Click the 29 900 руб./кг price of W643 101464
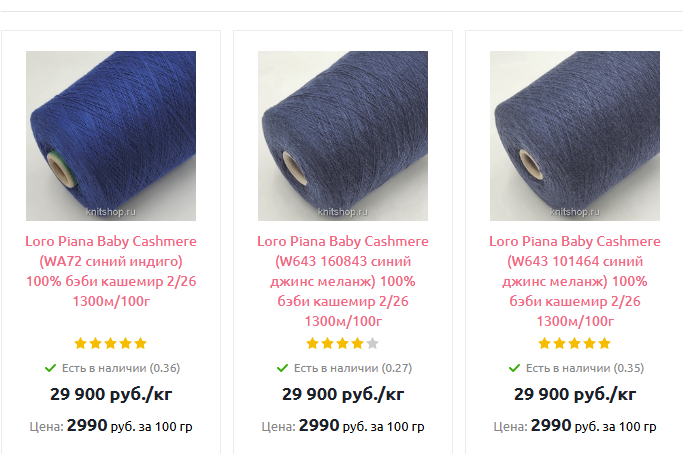This screenshot has height=454, width=683. pyautogui.click(x=574, y=394)
